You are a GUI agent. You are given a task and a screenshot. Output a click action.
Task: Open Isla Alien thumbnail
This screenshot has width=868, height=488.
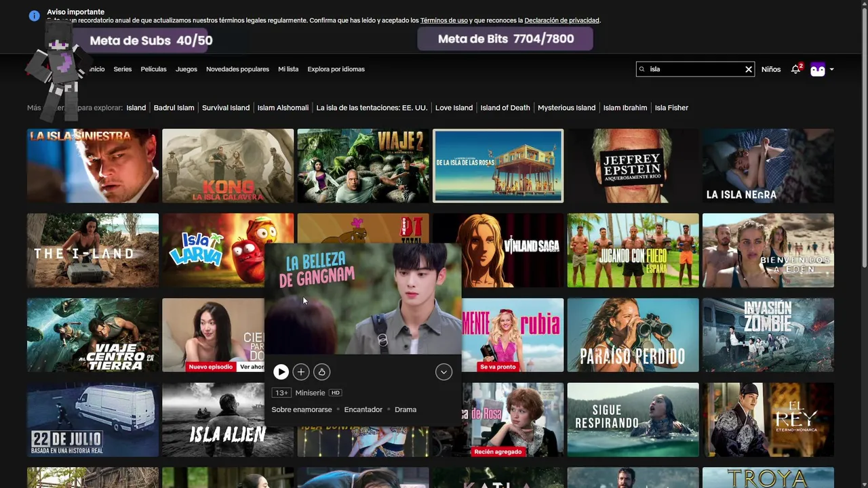tap(214, 420)
